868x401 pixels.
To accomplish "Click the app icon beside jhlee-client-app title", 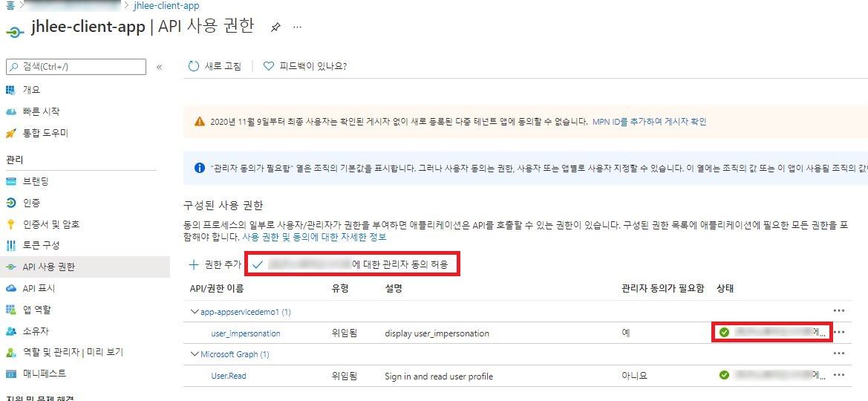I will [14, 32].
